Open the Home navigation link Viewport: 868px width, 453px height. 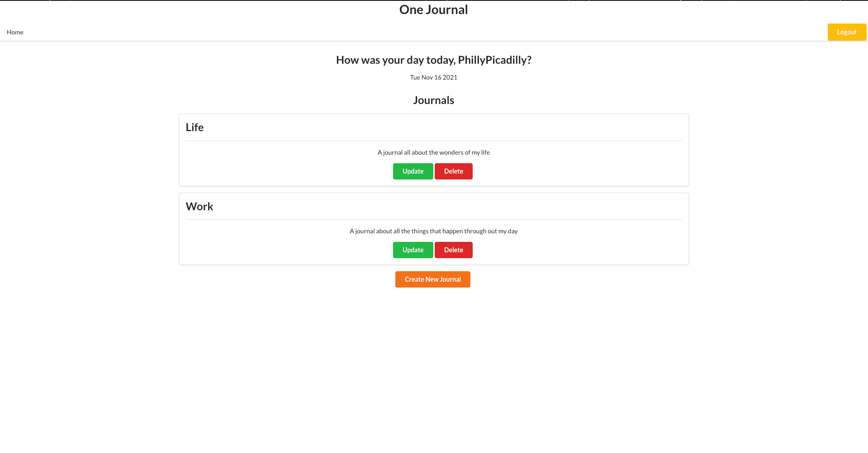pyautogui.click(x=15, y=32)
